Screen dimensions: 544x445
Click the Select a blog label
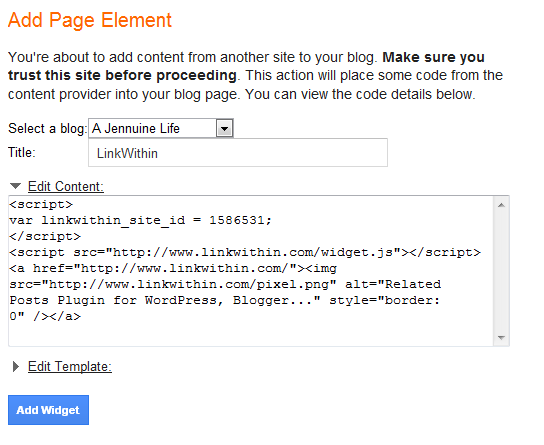point(48,128)
